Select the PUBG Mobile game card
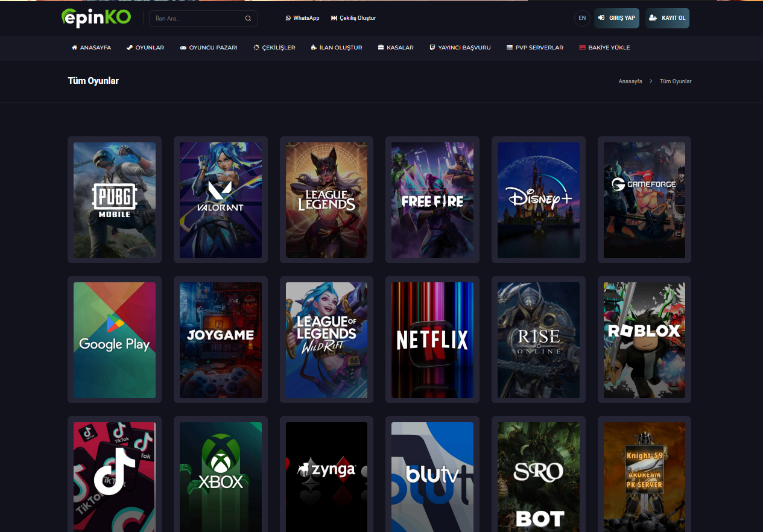The width and height of the screenshot is (763, 532). (115, 200)
